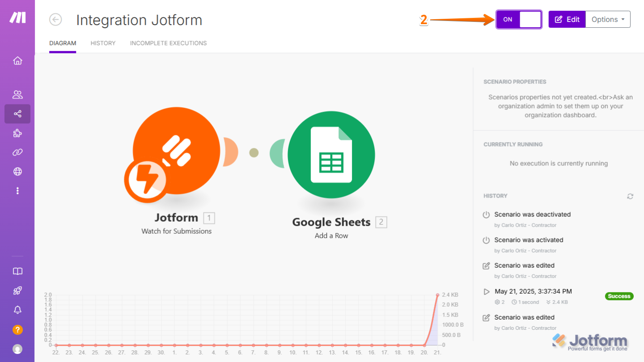This screenshot has height=362, width=644.
Task: Open the Connections link icon in sidebar
Action: [x=17, y=152]
